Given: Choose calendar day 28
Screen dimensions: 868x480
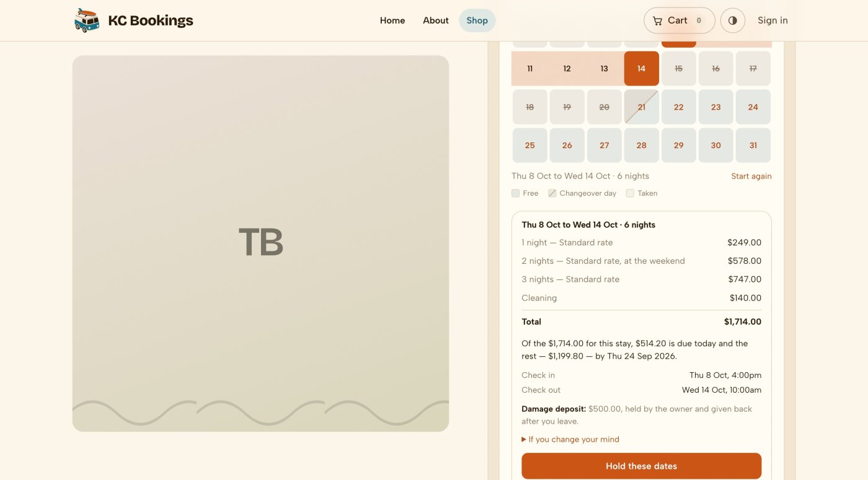Looking at the screenshot, I should [x=641, y=145].
